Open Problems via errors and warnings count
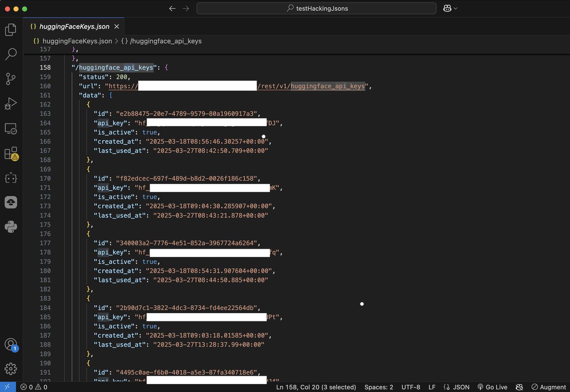 point(34,387)
